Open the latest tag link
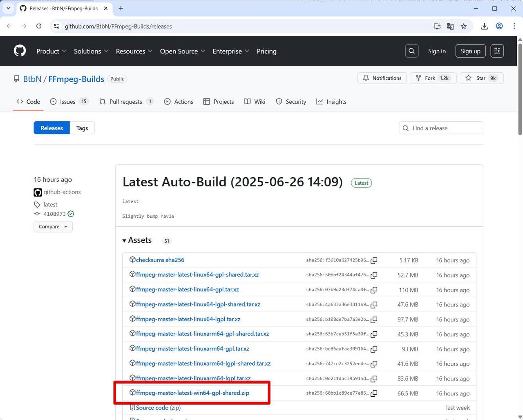The height and width of the screenshot is (420, 523). click(50, 204)
